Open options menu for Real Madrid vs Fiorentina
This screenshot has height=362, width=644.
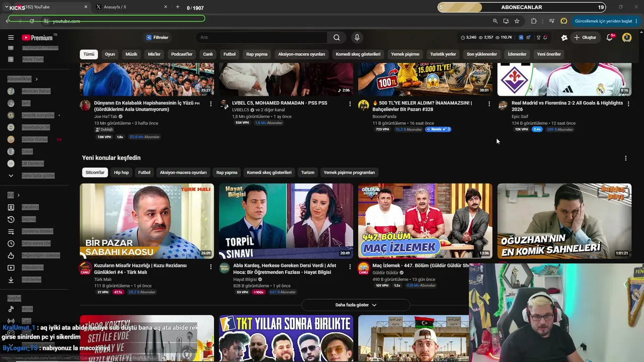[628, 104]
